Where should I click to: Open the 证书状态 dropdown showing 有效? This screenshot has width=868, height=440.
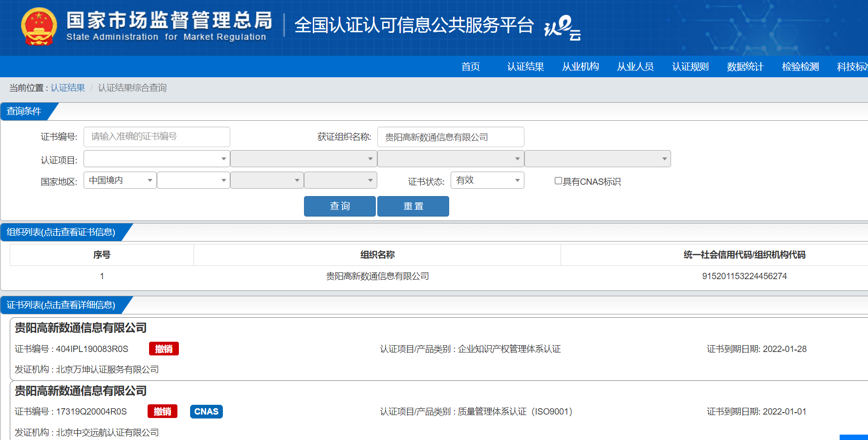click(487, 180)
